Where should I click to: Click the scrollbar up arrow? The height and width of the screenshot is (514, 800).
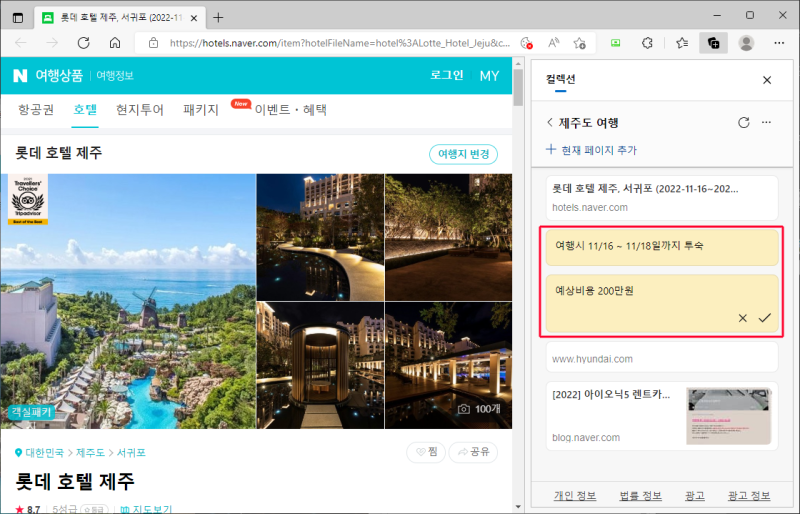tap(518, 64)
